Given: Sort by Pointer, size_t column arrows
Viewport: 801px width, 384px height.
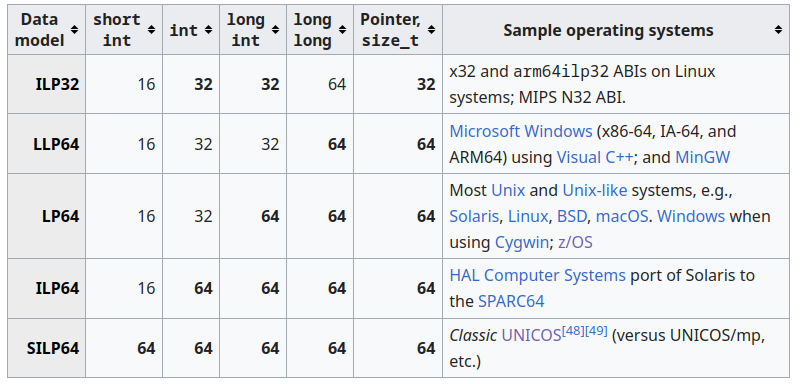Looking at the screenshot, I should tap(432, 30).
